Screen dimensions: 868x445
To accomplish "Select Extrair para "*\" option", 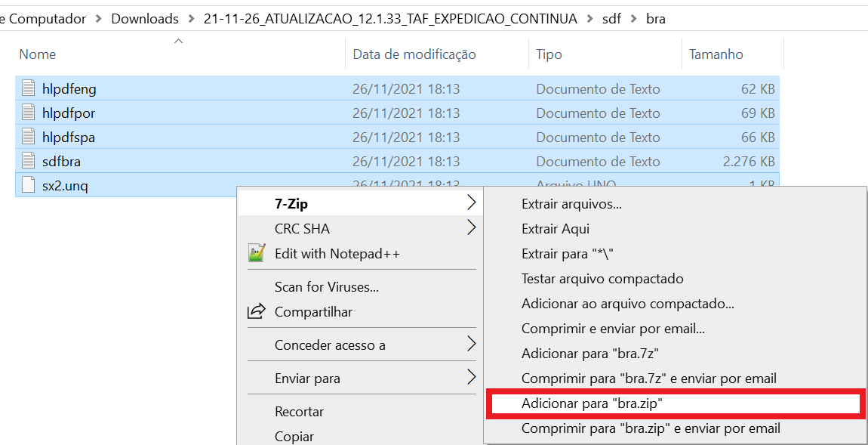I will pyautogui.click(x=675, y=254).
